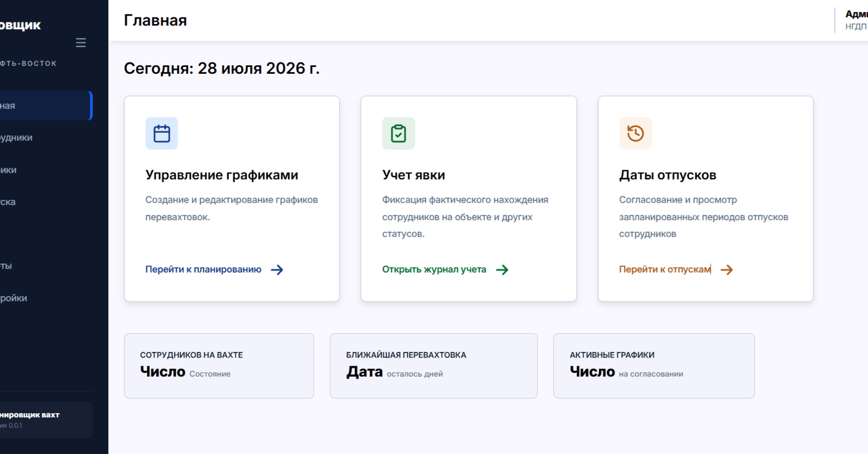Click the history clock icon on Даты отпусков card
Screen dimensions: 868x454
click(x=636, y=133)
